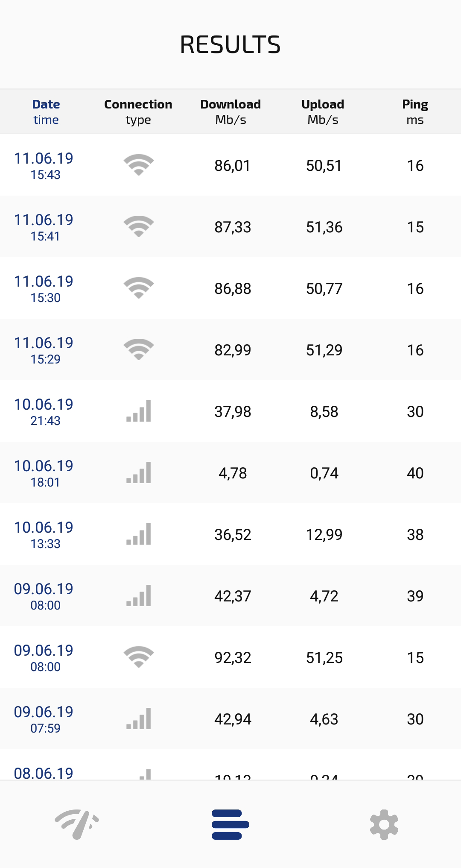Tap cellular signal icon of 10.06.19 13:33
The height and width of the screenshot is (868, 461).
point(138,534)
